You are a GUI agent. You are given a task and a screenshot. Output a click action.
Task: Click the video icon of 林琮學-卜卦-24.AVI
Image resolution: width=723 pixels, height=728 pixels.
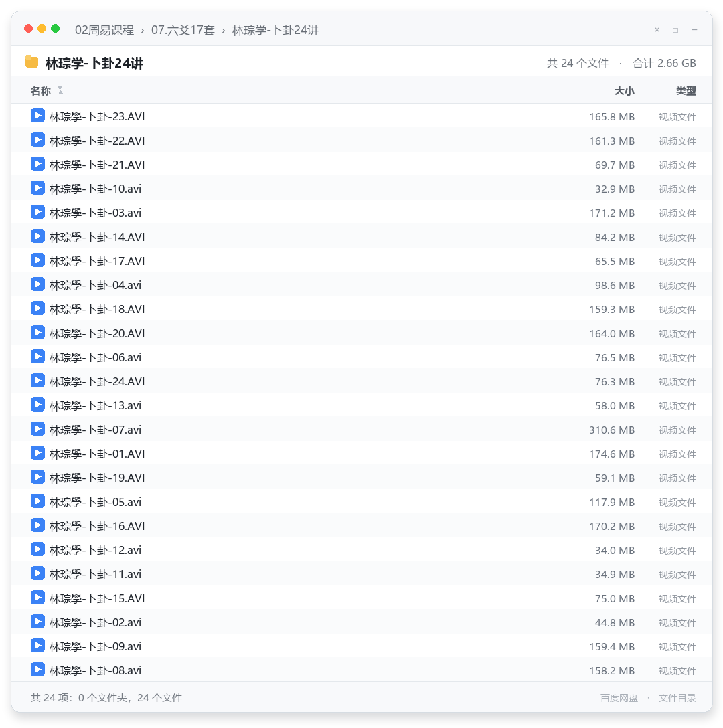[x=37, y=381]
